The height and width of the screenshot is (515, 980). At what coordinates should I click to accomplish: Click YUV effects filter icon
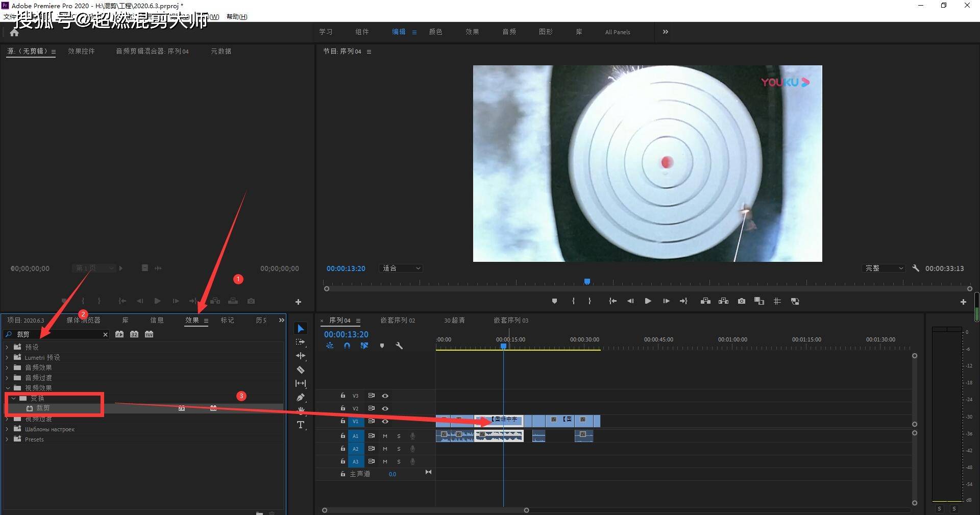pos(149,334)
